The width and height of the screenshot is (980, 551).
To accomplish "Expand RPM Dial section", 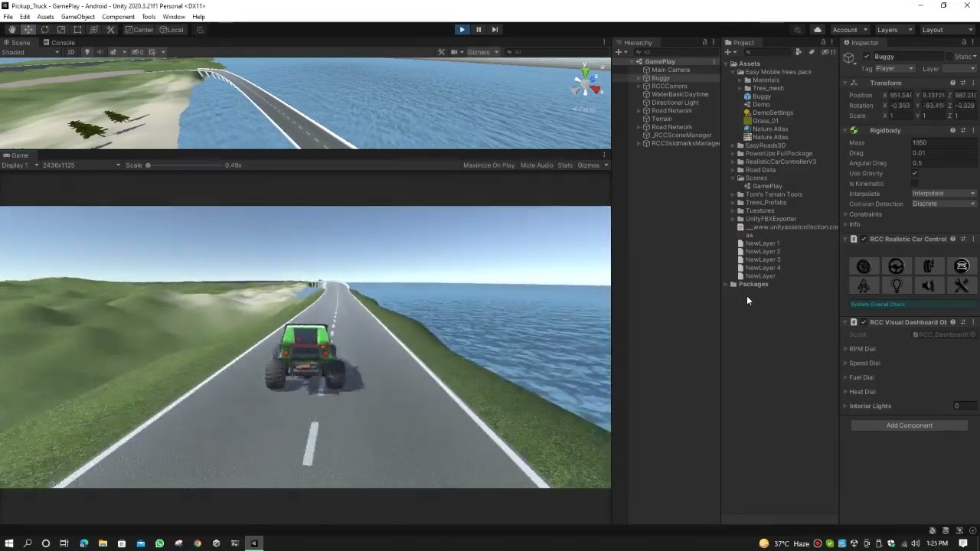I will click(x=845, y=349).
